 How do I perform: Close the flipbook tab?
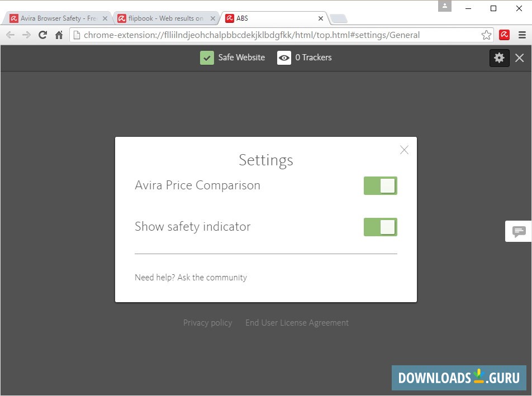click(213, 18)
